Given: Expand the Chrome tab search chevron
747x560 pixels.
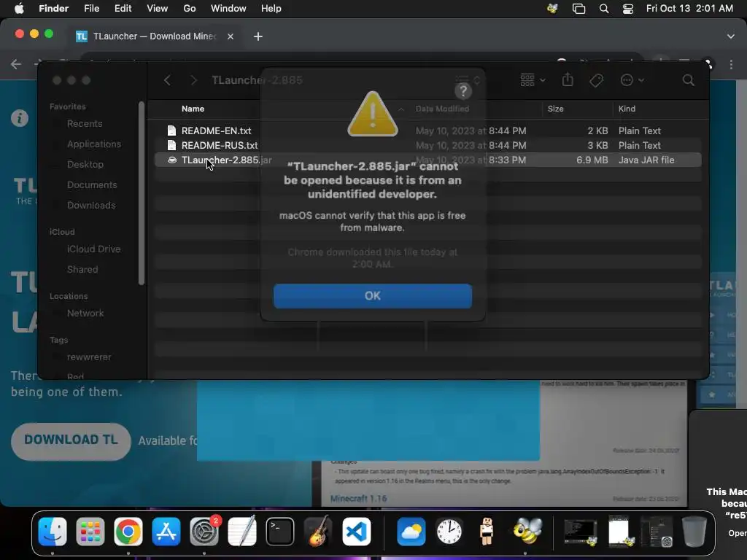Looking at the screenshot, I should [730, 36].
